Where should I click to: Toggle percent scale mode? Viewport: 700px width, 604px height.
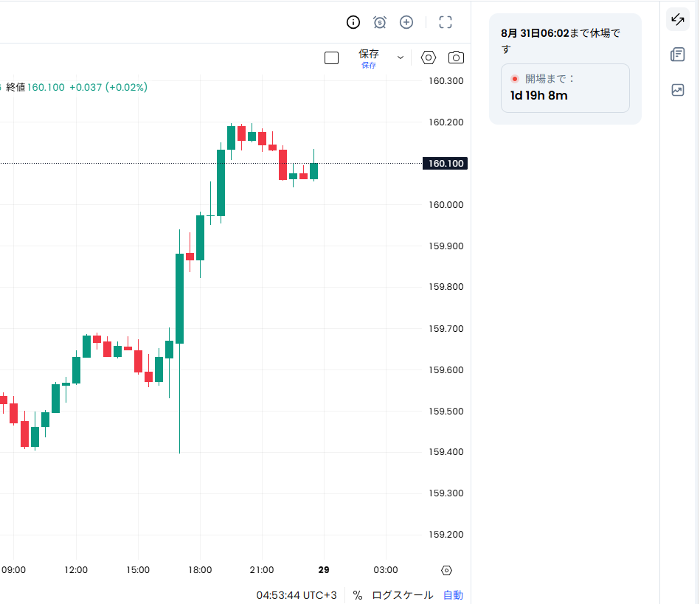coord(358,595)
